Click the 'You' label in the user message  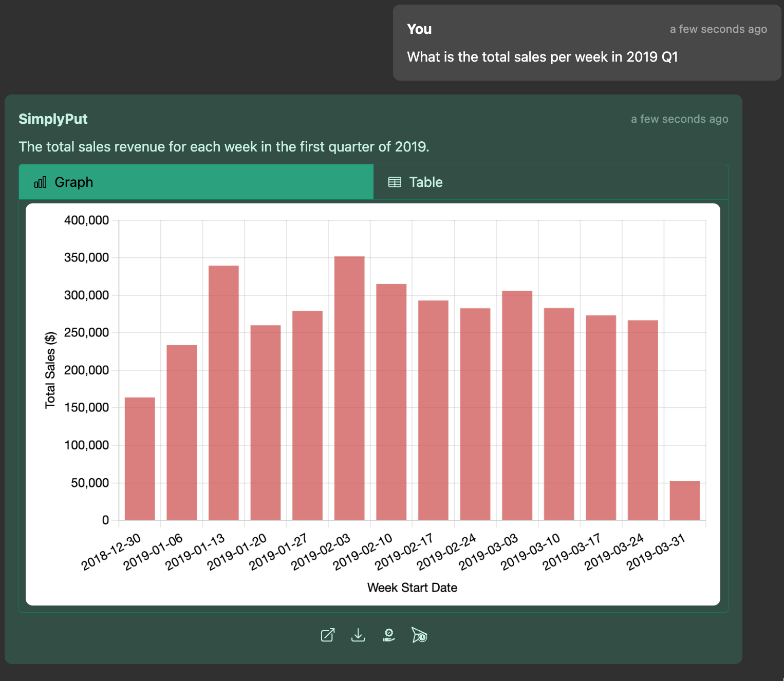pos(419,29)
